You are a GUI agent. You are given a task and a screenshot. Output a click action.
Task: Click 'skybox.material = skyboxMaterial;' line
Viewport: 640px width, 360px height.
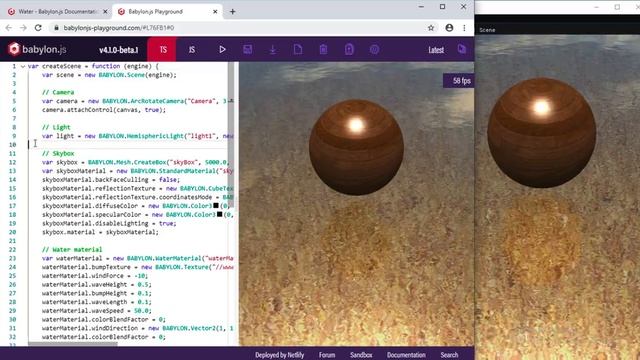tap(100, 232)
